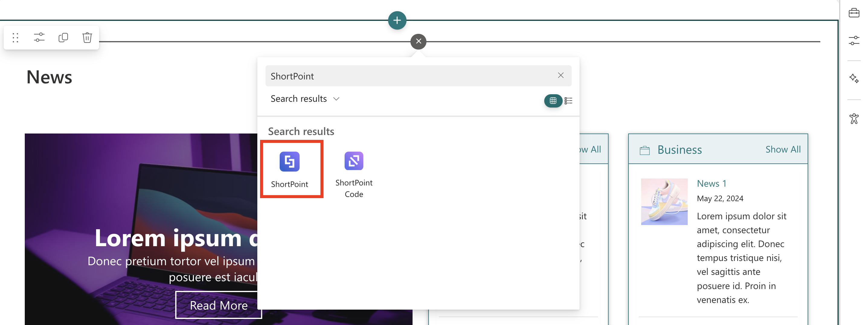Open the edit web part properties icon

tap(39, 37)
